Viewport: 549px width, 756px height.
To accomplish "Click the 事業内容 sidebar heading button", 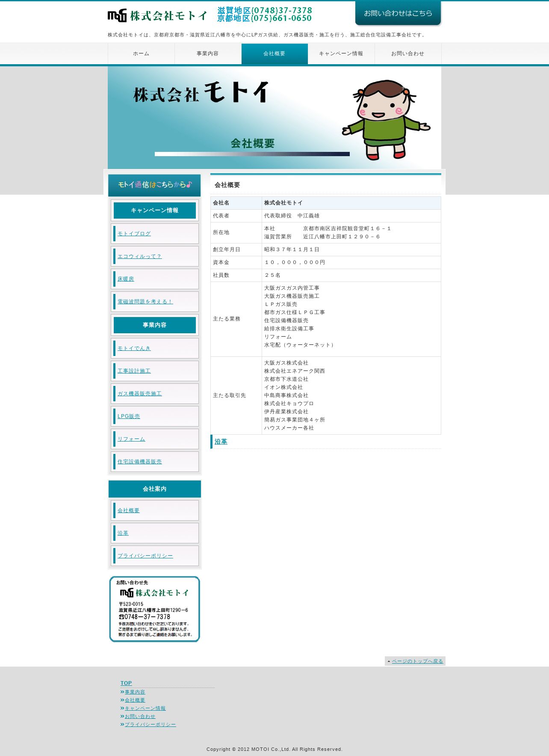I will [x=155, y=325].
